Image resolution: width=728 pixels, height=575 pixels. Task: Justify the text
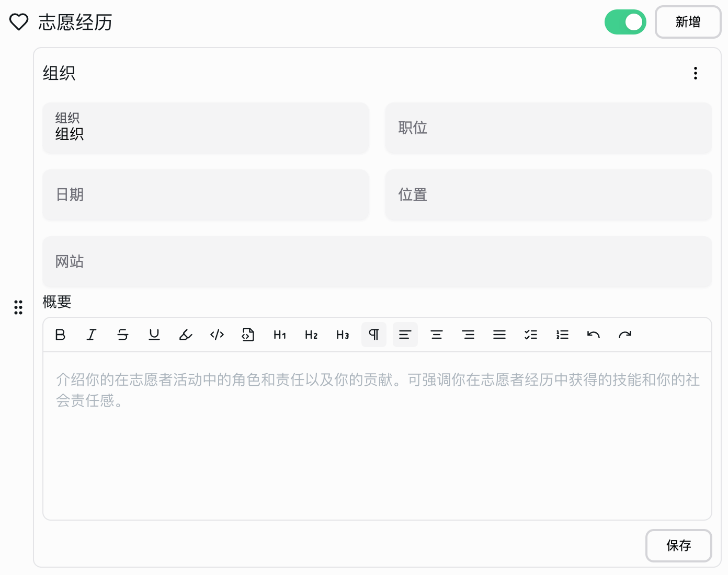pyautogui.click(x=499, y=335)
